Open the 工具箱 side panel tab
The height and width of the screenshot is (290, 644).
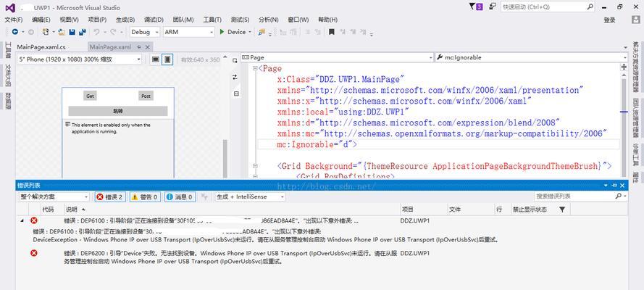click(x=8, y=50)
